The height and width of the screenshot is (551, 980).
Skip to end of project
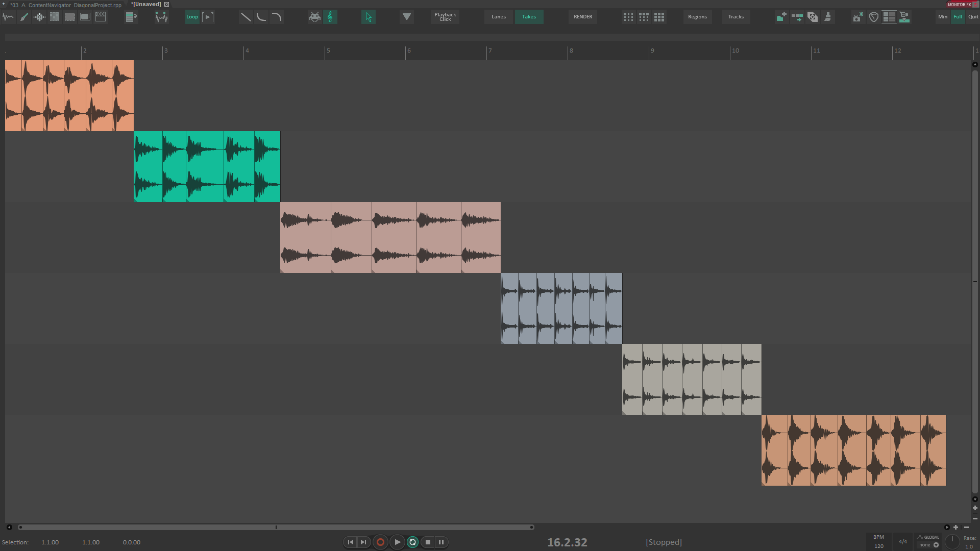(363, 542)
